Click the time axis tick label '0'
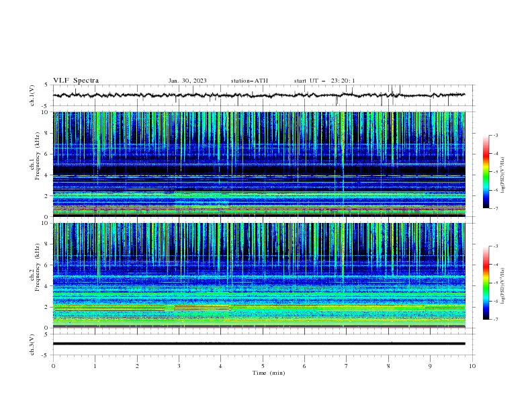This screenshot has width=532, height=411. pyautogui.click(x=53, y=366)
